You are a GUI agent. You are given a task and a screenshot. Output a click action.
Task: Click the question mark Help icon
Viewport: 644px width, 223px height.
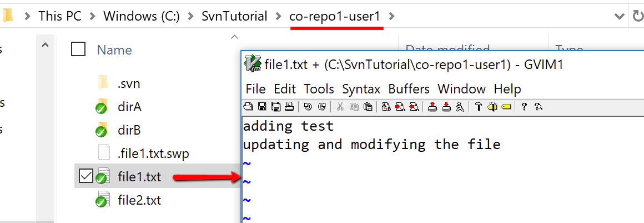pyautogui.click(x=524, y=107)
